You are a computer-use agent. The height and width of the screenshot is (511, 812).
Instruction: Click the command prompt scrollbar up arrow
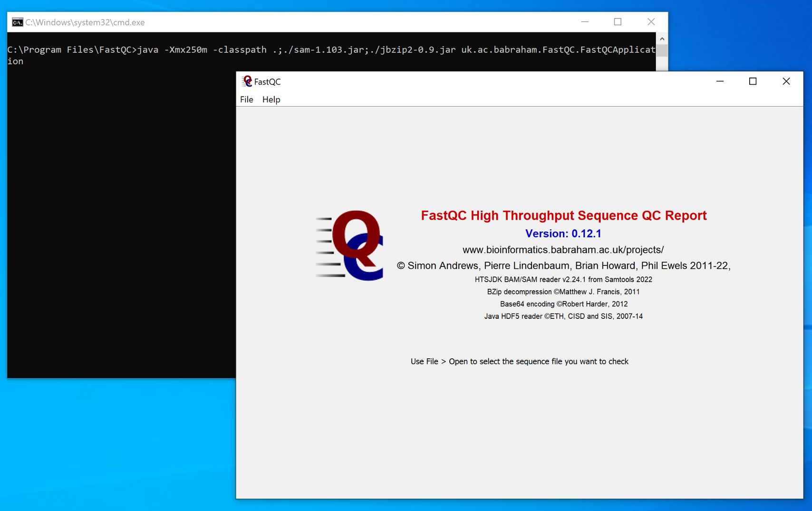pos(662,39)
